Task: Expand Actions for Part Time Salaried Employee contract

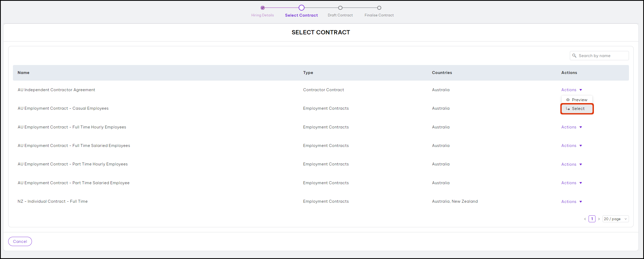Action: pyautogui.click(x=571, y=183)
